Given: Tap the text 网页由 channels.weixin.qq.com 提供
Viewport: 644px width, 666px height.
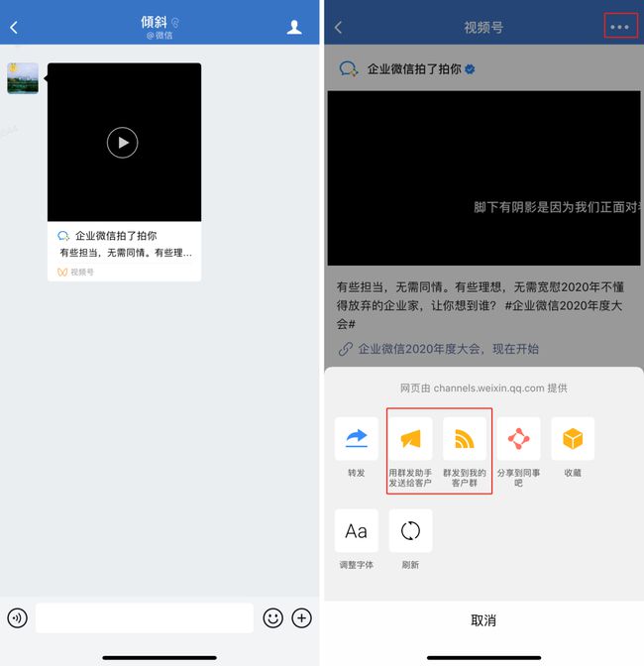Looking at the screenshot, I should coord(483,388).
